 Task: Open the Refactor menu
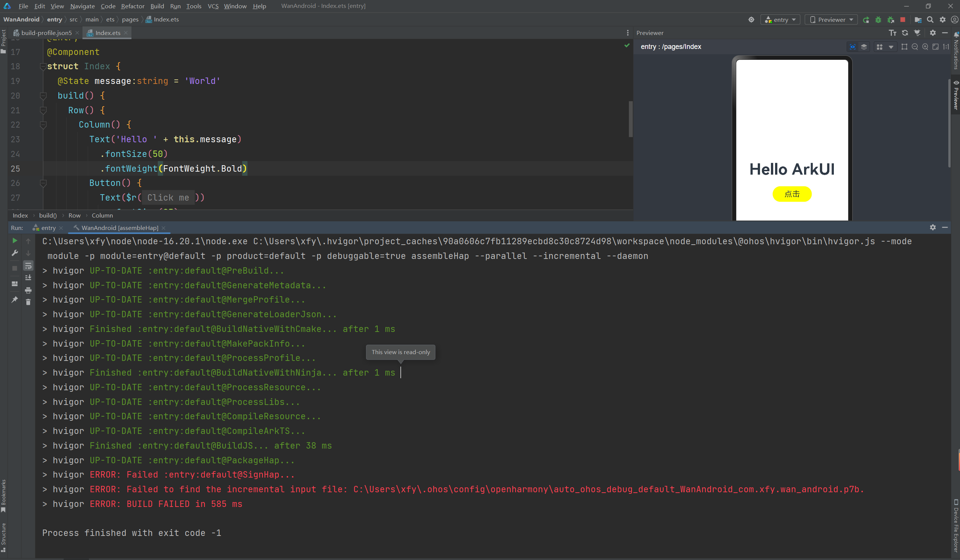click(133, 6)
